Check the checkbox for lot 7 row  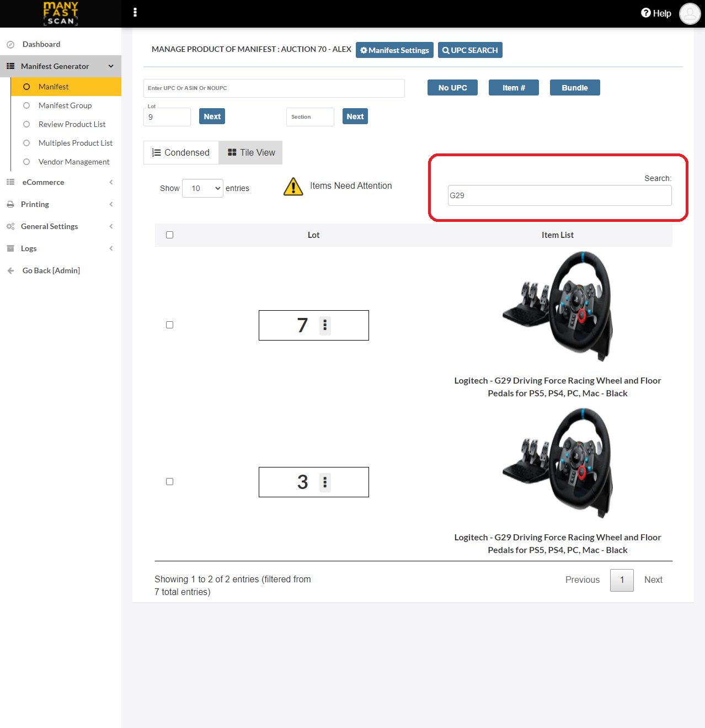170,325
